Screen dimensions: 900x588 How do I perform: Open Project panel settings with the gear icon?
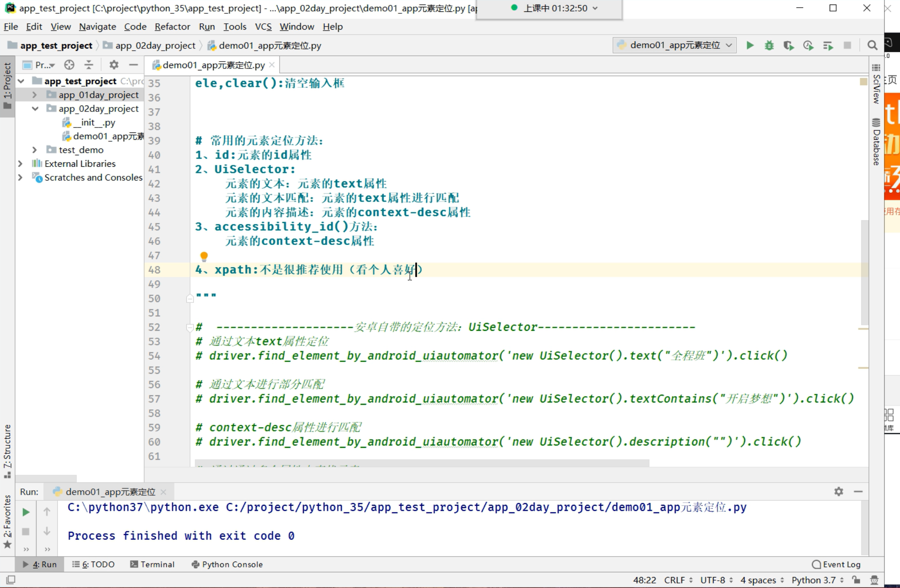(x=114, y=65)
